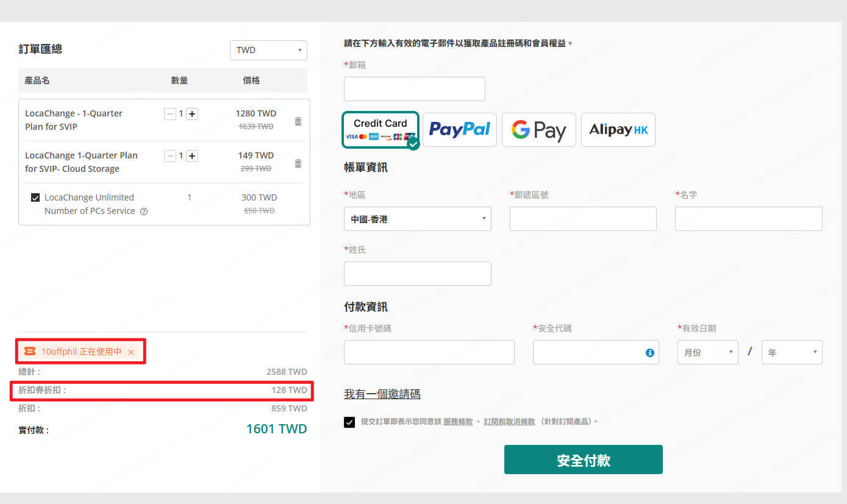Viewport: 847px width, 504px height.
Task: Click the 859 TWD discount value
Action: click(x=289, y=408)
